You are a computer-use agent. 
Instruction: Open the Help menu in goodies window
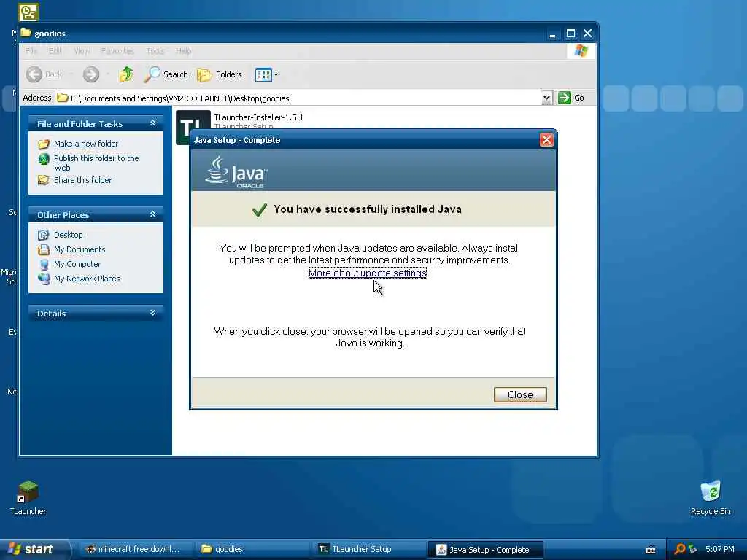[183, 50]
